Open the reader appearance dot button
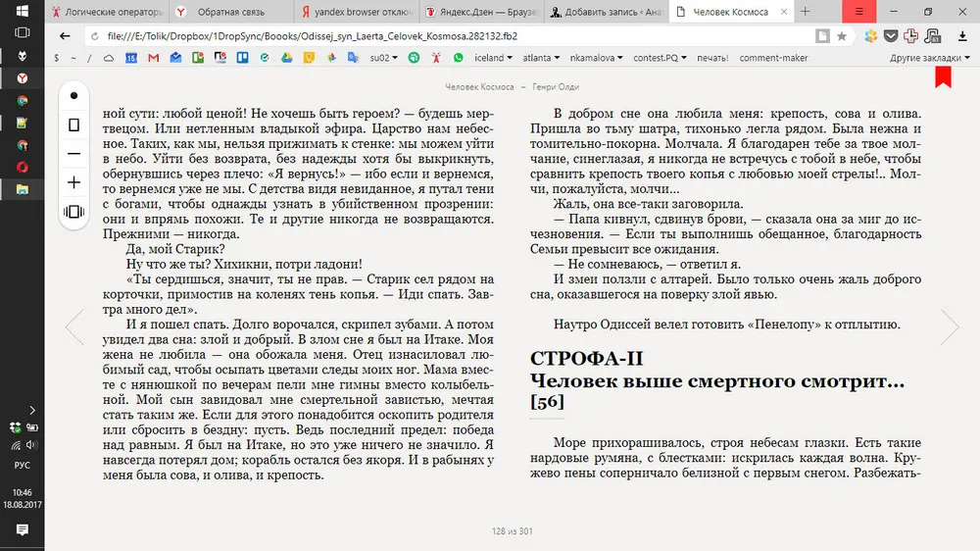The height and width of the screenshot is (551, 980). tap(73, 96)
